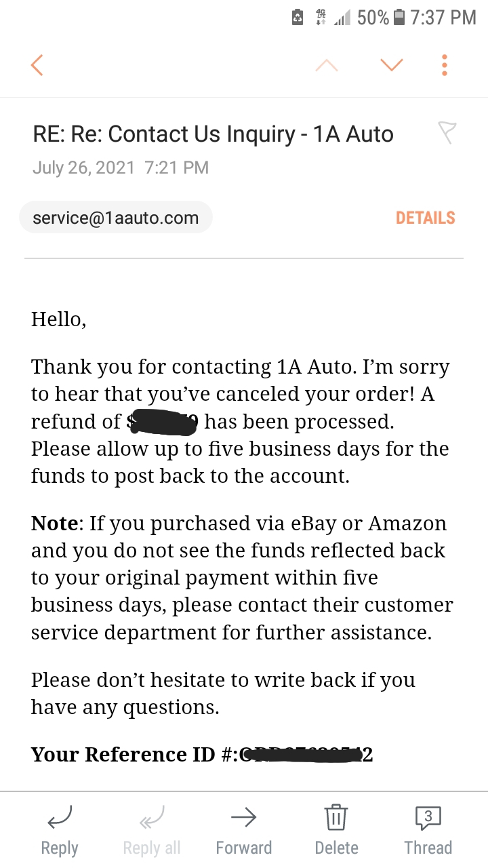Tap the service@1aauto.com sender chip
Image resolution: width=488 pixels, height=868 pixels.
[x=116, y=218]
